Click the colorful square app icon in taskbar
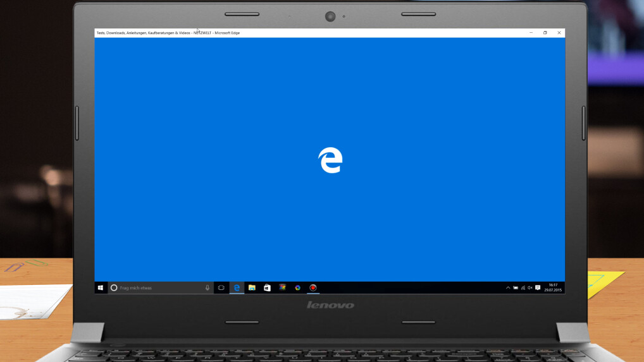 [x=282, y=287]
